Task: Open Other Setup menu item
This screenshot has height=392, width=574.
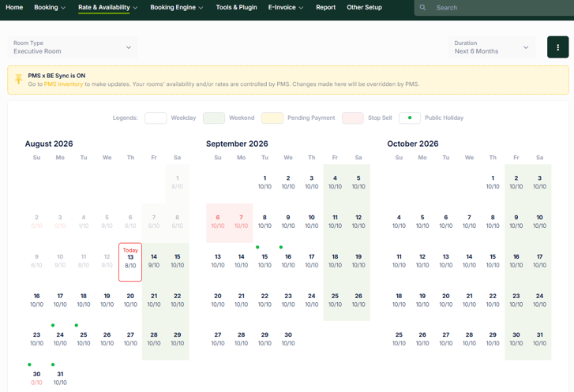Action: coord(364,7)
